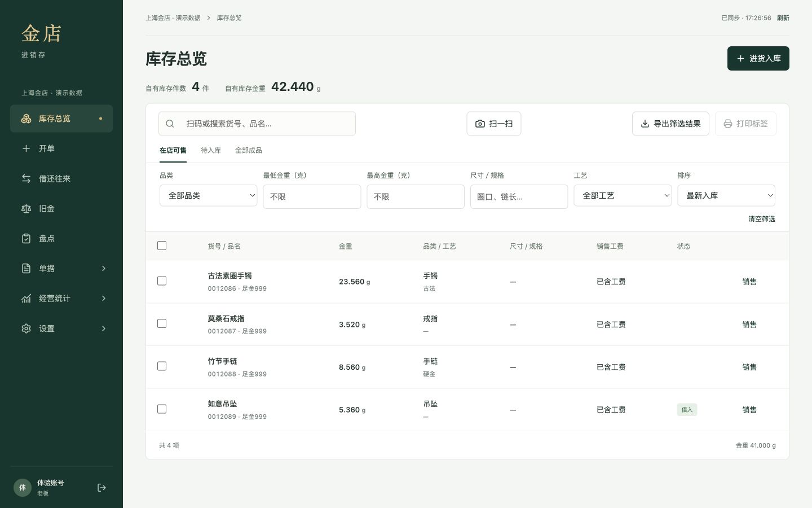Screen dimensions: 812x508
Task: Focus the 尺寸 / 规格 filter input
Action: (x=519, y=196)
